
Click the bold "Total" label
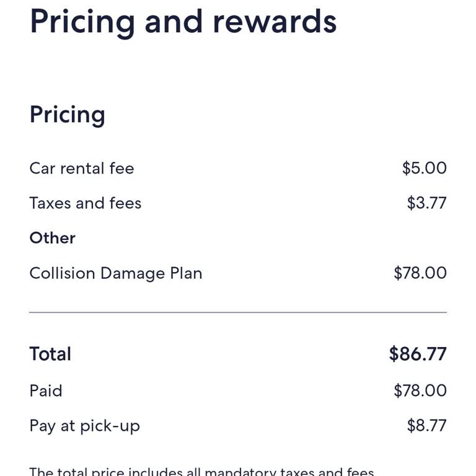50,354
